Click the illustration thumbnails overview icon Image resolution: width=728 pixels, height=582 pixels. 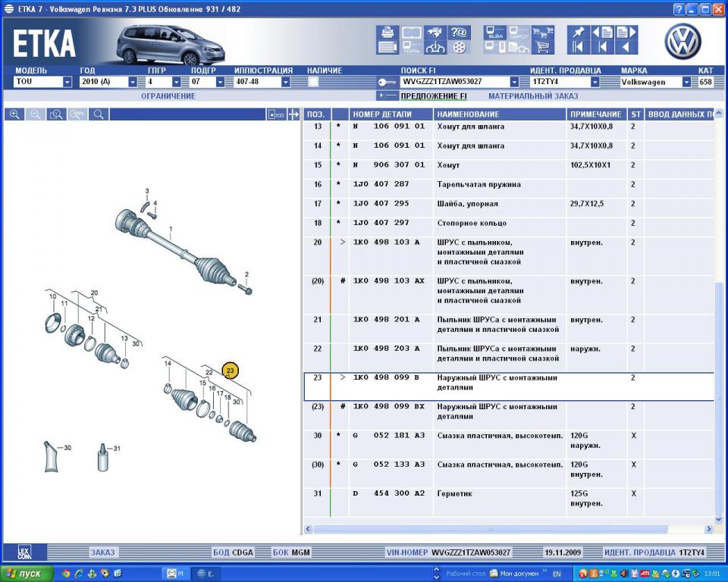pos(276,114)
